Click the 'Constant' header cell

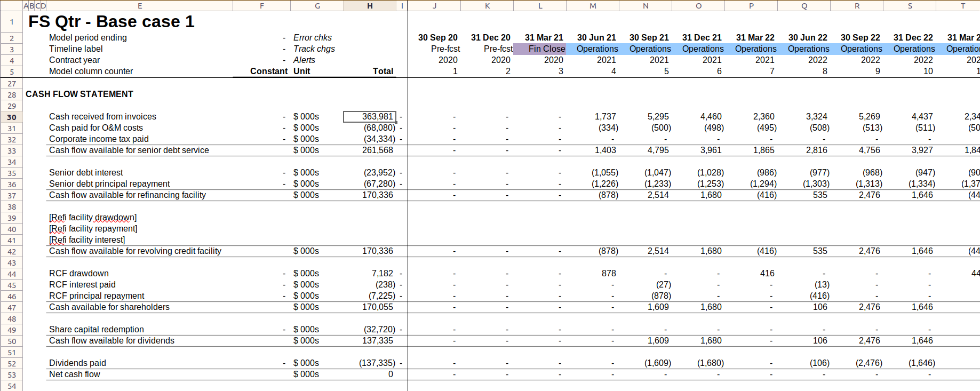[269, 71]
